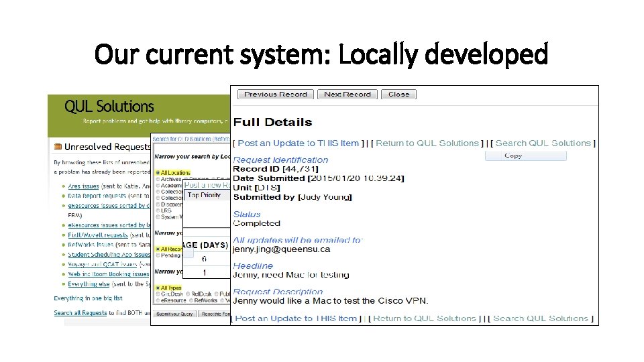This screenshot has height=362, width=644.
Task: Click the Copy button
Action: pyautogui.click(x=526, y=156)
